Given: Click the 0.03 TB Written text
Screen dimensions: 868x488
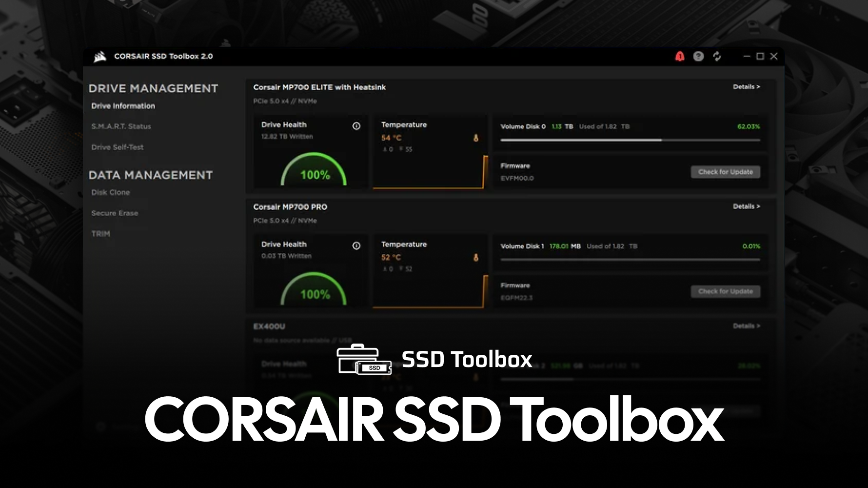Looking at the screenshot, I should pos(286,256).
